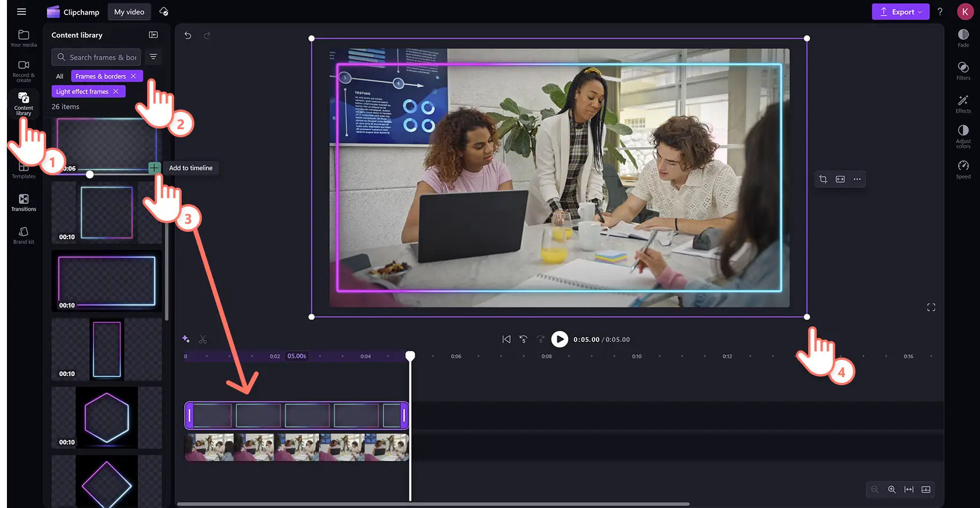Collapse the Content library panel
Viewport: 980px width, 508px height.
click(153, 35)
